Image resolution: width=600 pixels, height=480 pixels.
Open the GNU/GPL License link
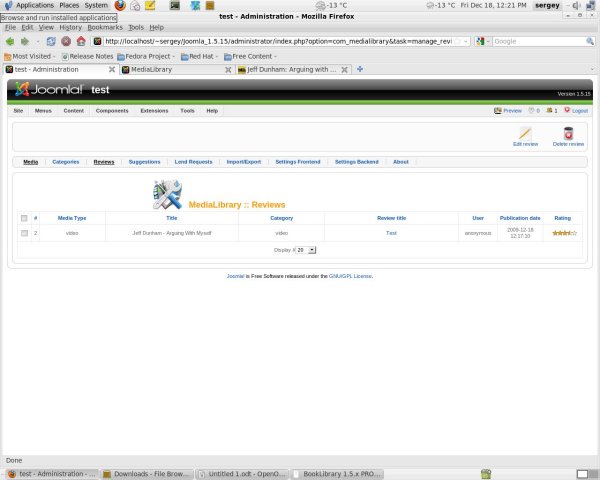coord(350,276)
